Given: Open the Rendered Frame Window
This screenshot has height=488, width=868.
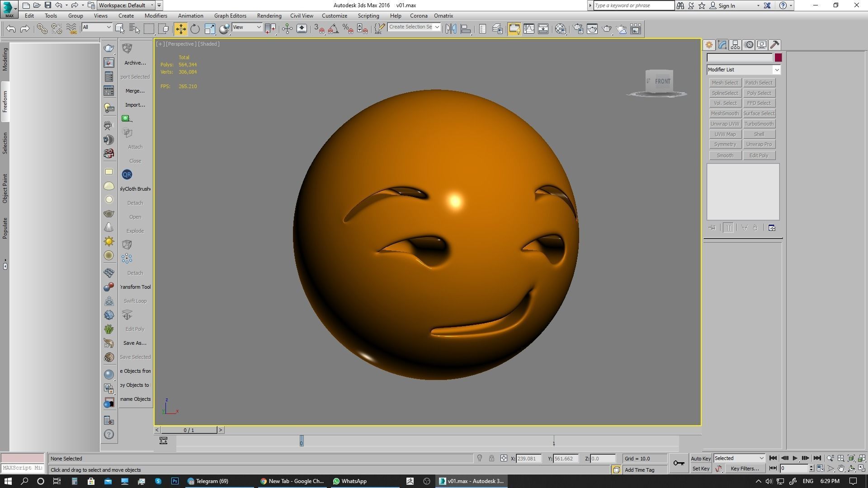Looking at the screenshot, I should (x=592, y=29).
